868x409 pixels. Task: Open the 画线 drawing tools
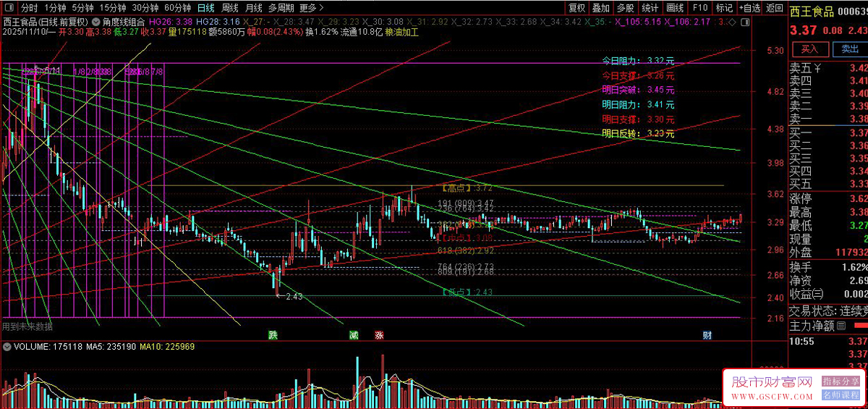(675, 8)
